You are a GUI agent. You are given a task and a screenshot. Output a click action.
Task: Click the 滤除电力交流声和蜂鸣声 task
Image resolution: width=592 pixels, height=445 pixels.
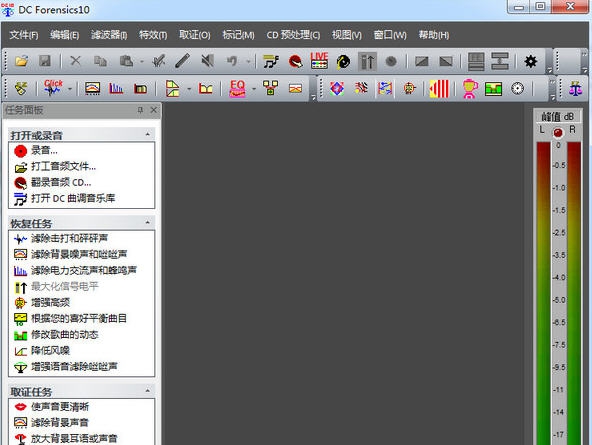pyautogui.click(x=84, y=270)
